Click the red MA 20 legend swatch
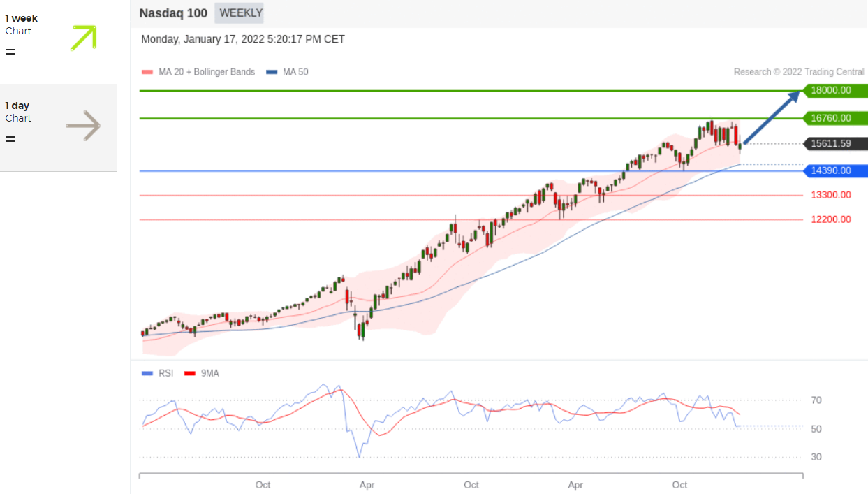Viewport: 868px width, 494px height. pos(147,72)
